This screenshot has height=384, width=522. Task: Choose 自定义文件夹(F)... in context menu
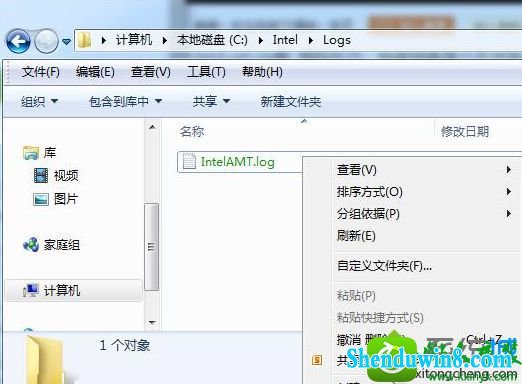384,266
